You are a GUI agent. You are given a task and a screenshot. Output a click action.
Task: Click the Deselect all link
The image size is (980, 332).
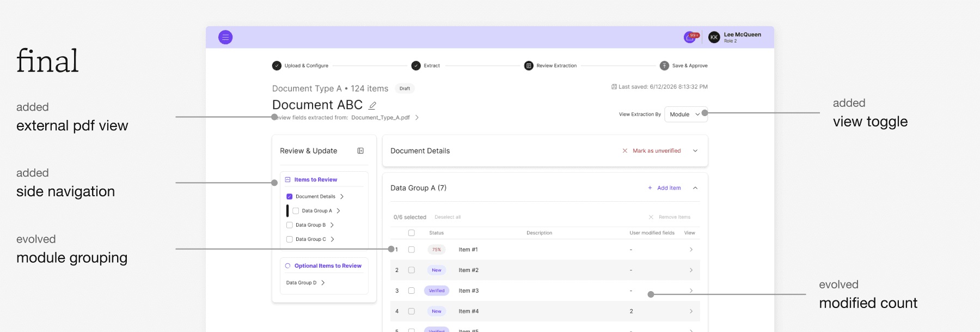(x=448, y=218)
